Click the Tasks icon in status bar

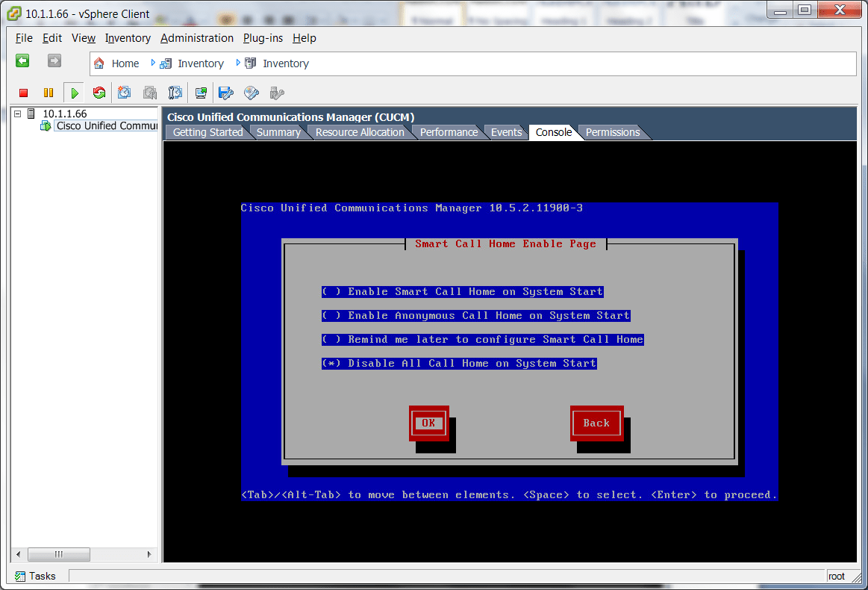[x=20, y=576]
